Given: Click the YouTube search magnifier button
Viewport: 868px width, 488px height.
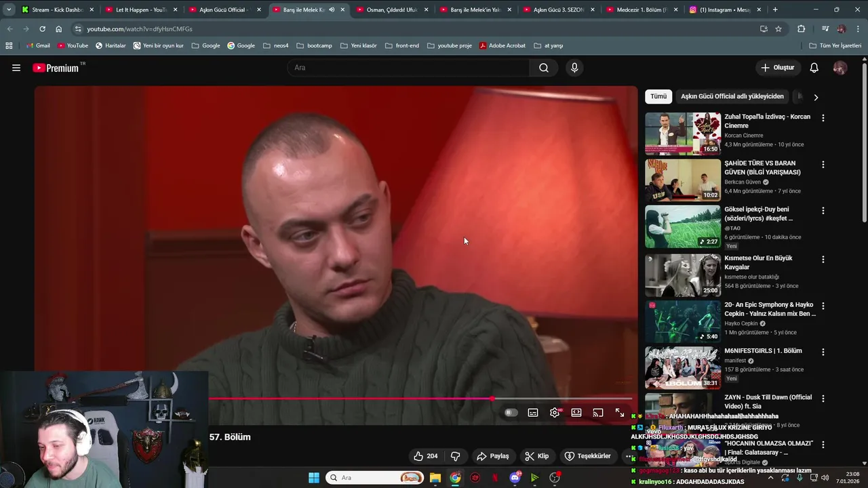Looking at the screenshot, I should [x=544, y=68].
